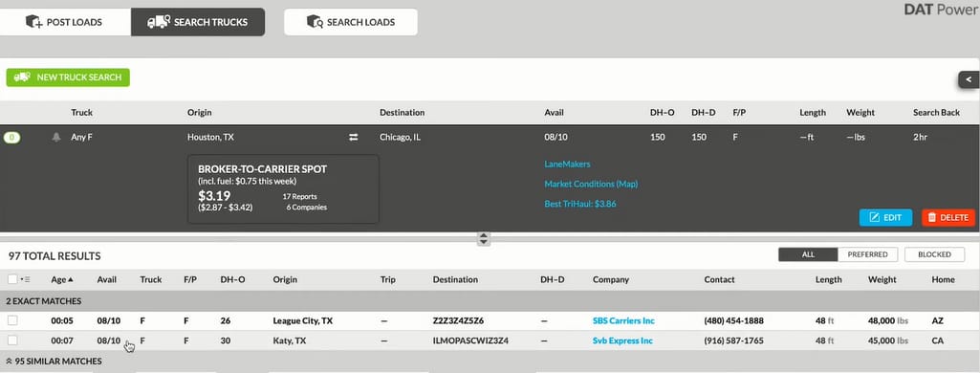The image size is (980, 373).
Task: Filter results by Blocked
Action: click(934, 254)
